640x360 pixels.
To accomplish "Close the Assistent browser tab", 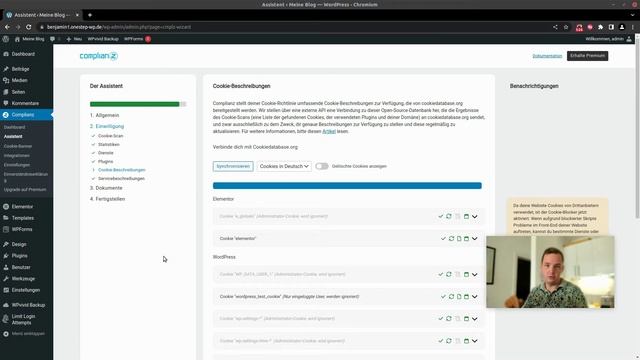I will [x=77, y=15].
